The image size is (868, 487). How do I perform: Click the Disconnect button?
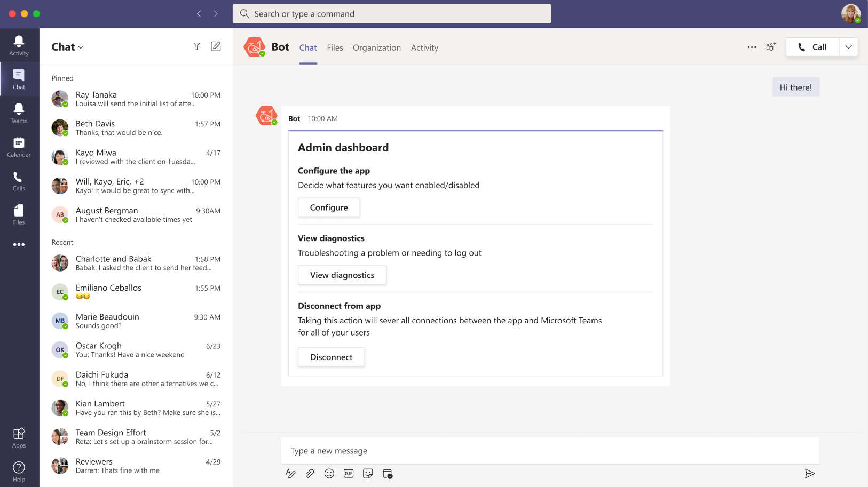[x=331, y=357]
